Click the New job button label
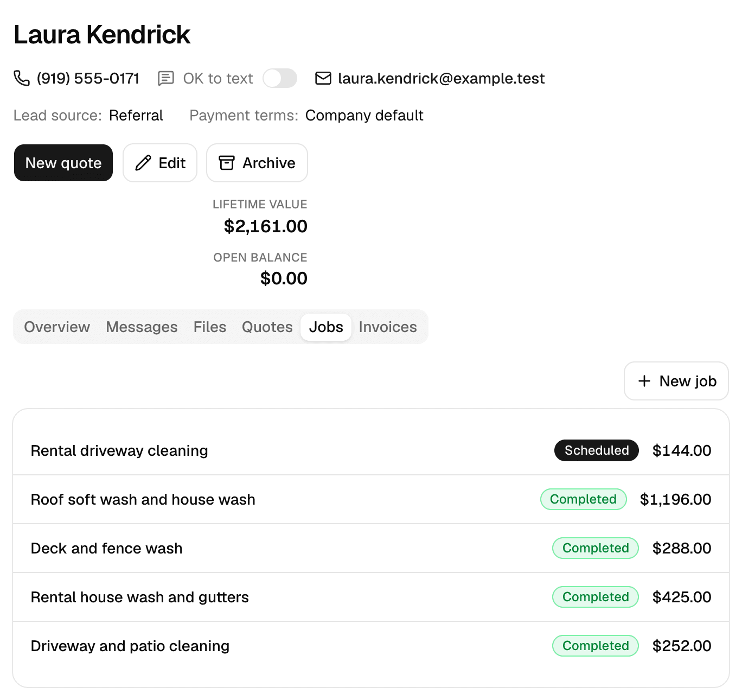This screenshot has width=742, height=700. (688, 381)
